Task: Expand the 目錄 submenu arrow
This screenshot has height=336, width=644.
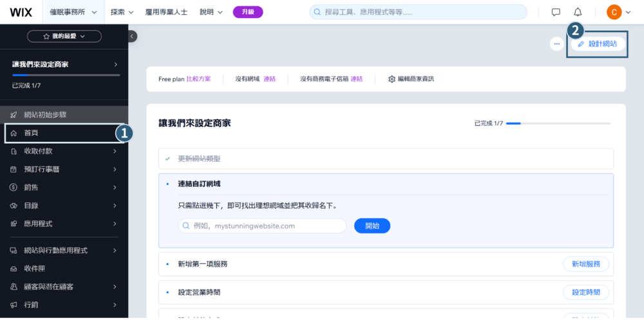Action: [115, 206]
